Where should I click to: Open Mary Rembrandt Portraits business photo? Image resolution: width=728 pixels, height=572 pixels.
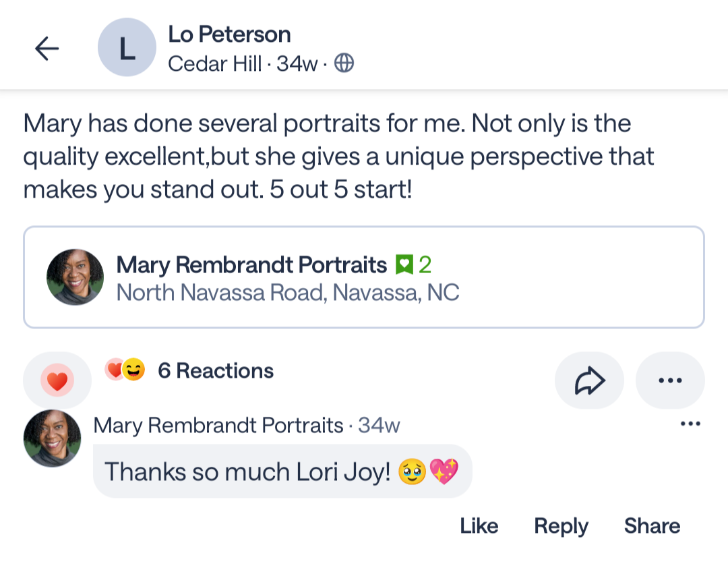click(75, 277)
